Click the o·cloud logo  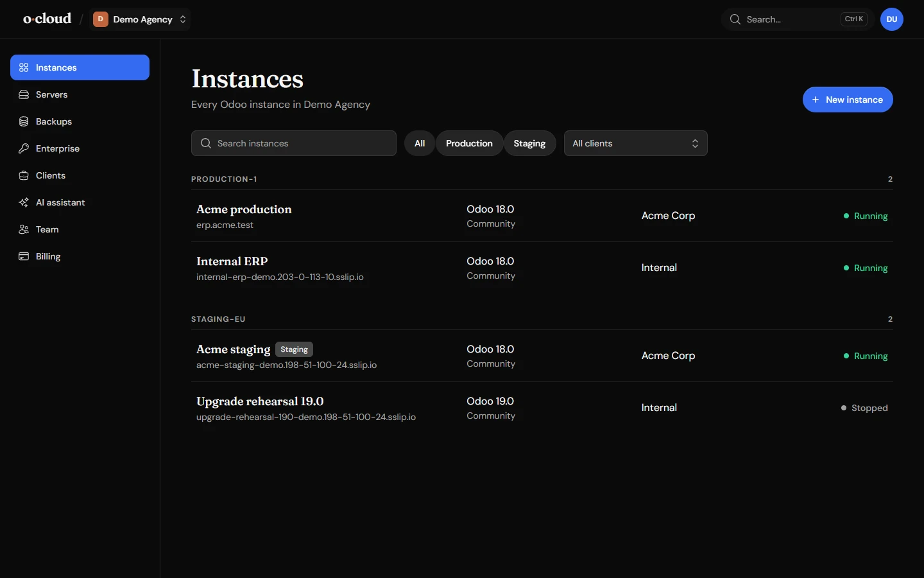tap(47, 19)
